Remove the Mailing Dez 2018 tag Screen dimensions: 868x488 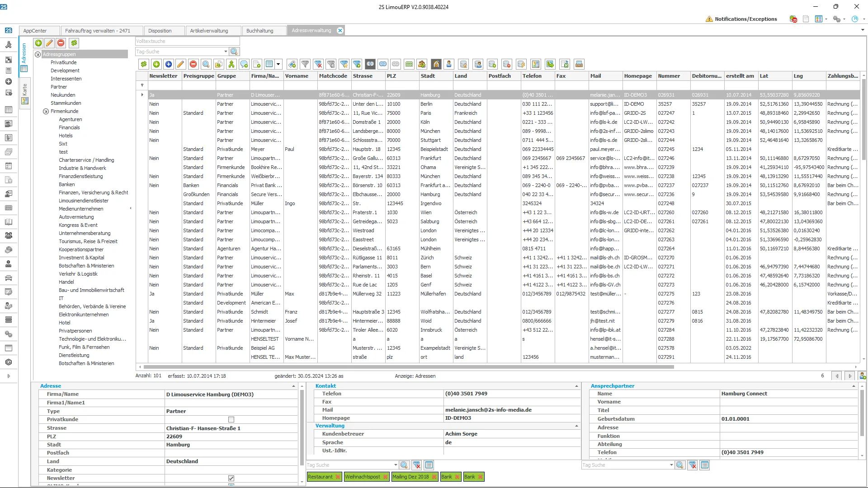click(x=434, y=477)
